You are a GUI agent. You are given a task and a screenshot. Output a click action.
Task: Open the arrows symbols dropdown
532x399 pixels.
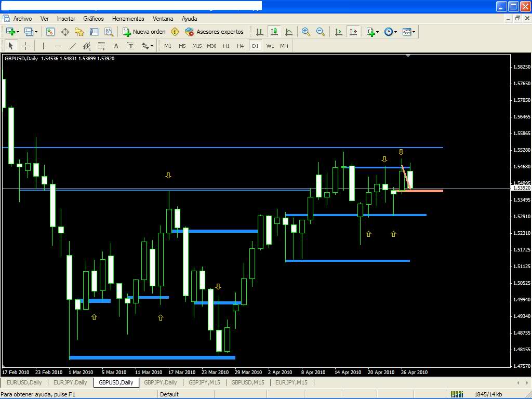(x=147, y=46)
